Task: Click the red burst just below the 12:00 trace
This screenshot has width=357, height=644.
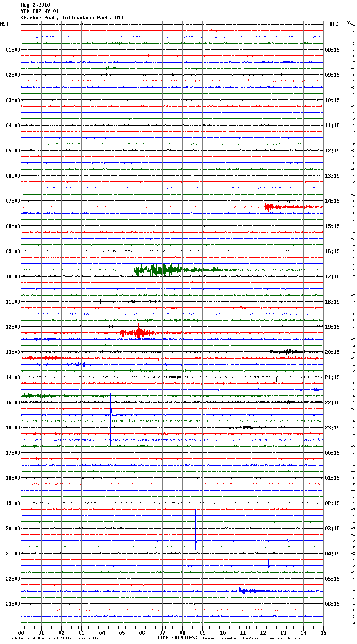Action: (x=139, y=333)
